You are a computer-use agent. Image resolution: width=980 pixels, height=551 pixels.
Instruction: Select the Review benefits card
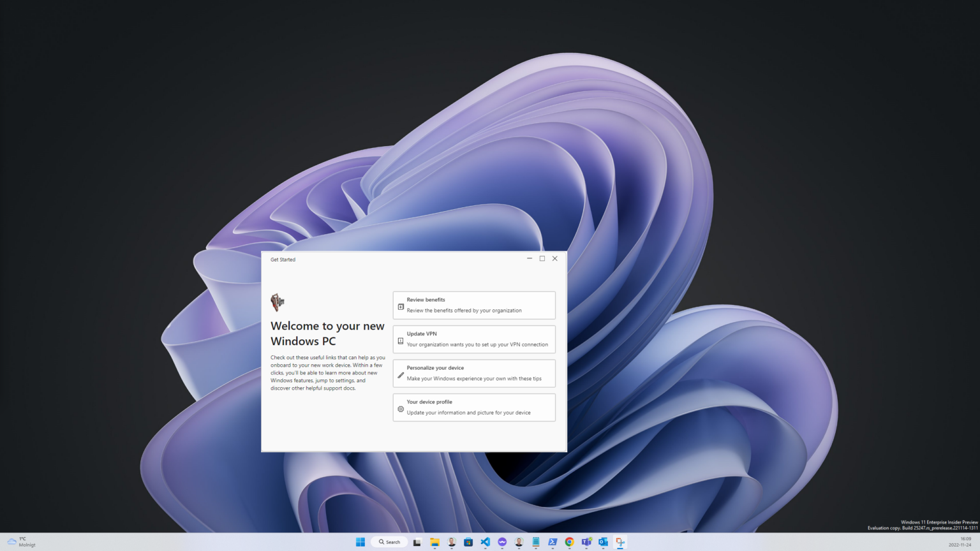(474, 305)
